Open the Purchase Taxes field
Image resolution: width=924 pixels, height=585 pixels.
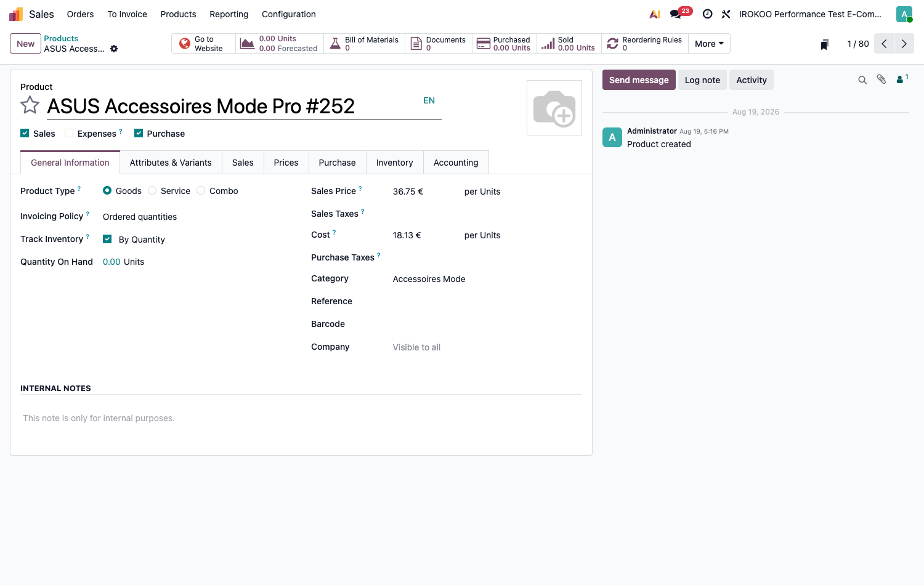point(487,257)
